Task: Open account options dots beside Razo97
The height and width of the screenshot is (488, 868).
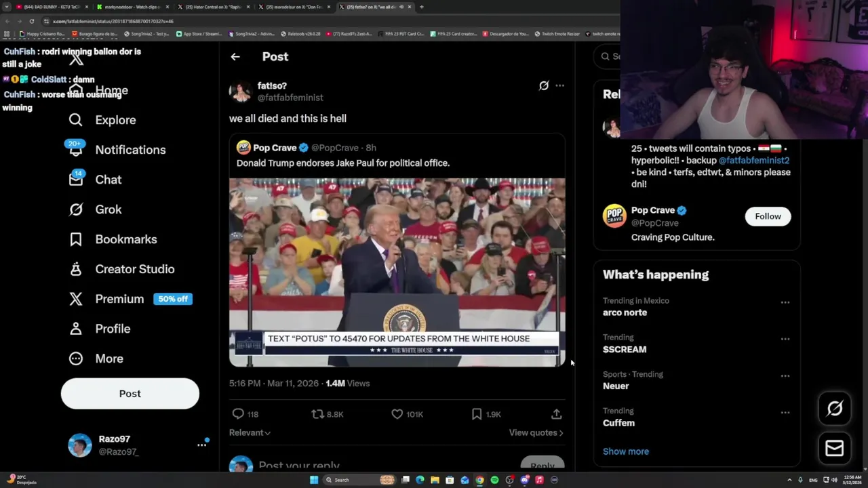Action: click(202, 445)
